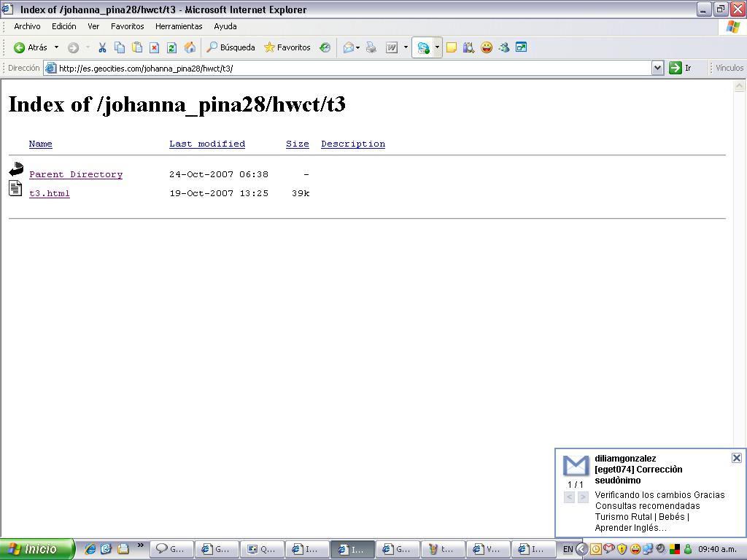Screen dimensions: 747x560
Task: Click the Skype toolbar icon
Action: coord(423,47)
